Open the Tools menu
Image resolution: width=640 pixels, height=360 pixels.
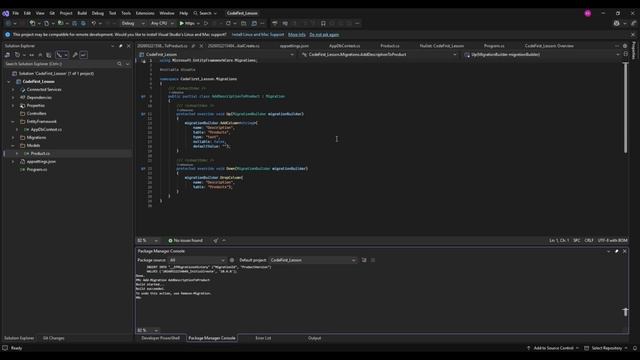tap(126, 13)
